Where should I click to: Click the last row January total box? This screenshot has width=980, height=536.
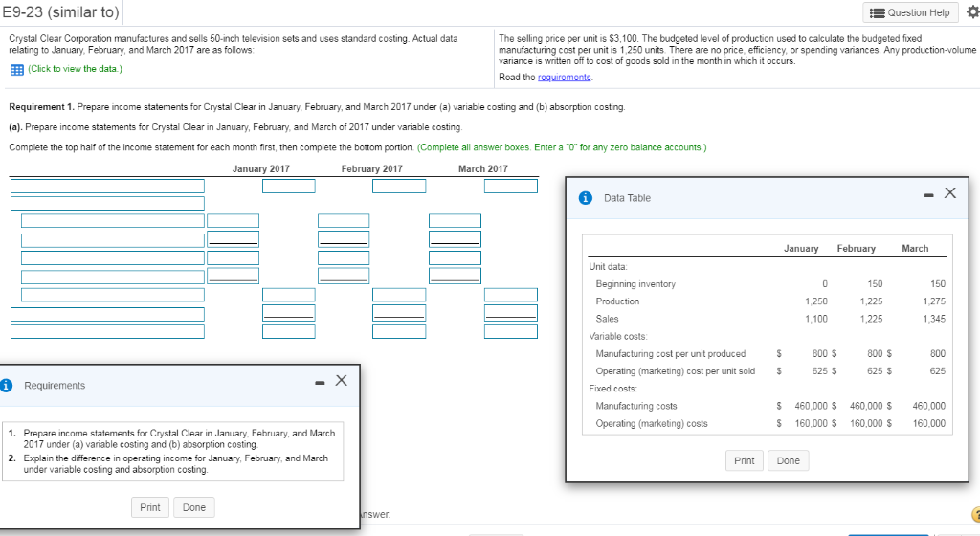pos(289,331)
